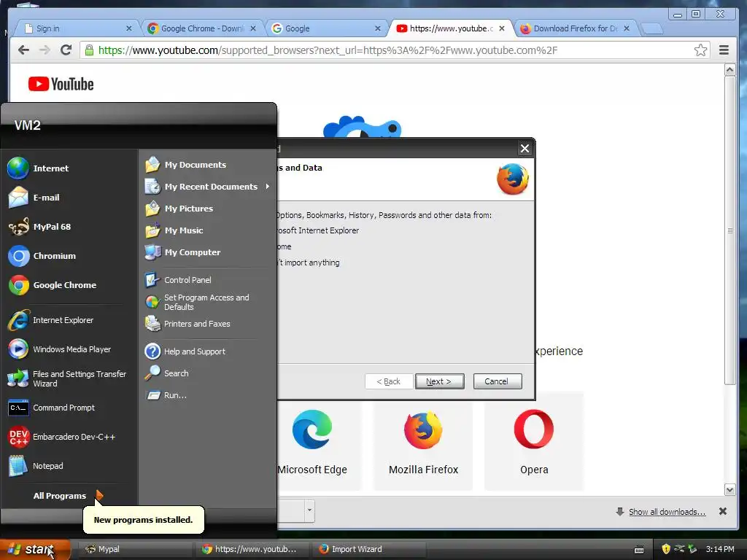Close the Import Wizard dialog
This screenshot has height=560, width=747.
click(525, 149)
